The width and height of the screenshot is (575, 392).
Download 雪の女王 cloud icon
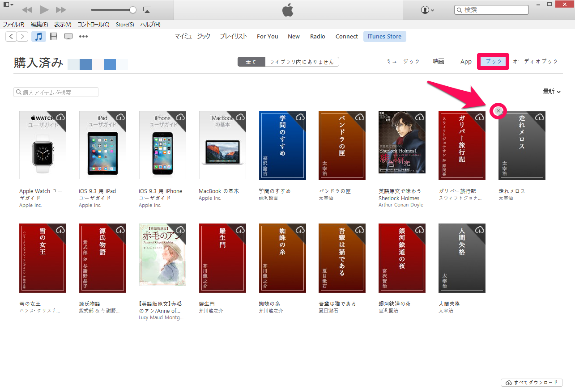coord(61,230)
